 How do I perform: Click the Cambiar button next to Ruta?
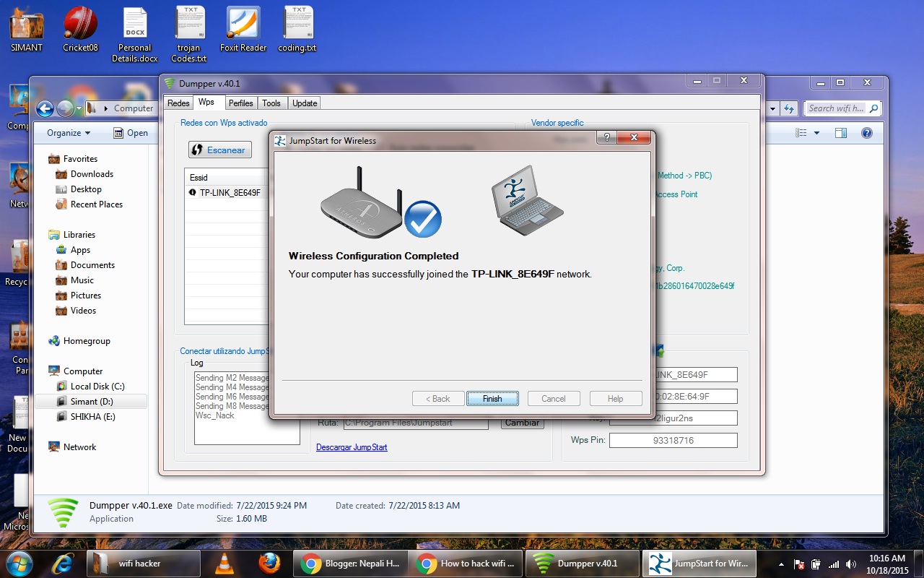coord(522,423)
